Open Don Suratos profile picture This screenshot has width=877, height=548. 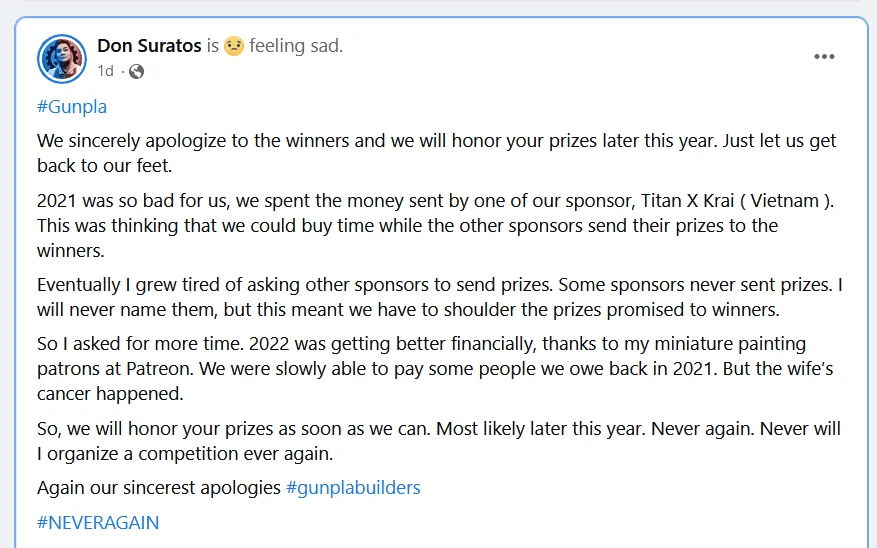click(x=62, y=58)
